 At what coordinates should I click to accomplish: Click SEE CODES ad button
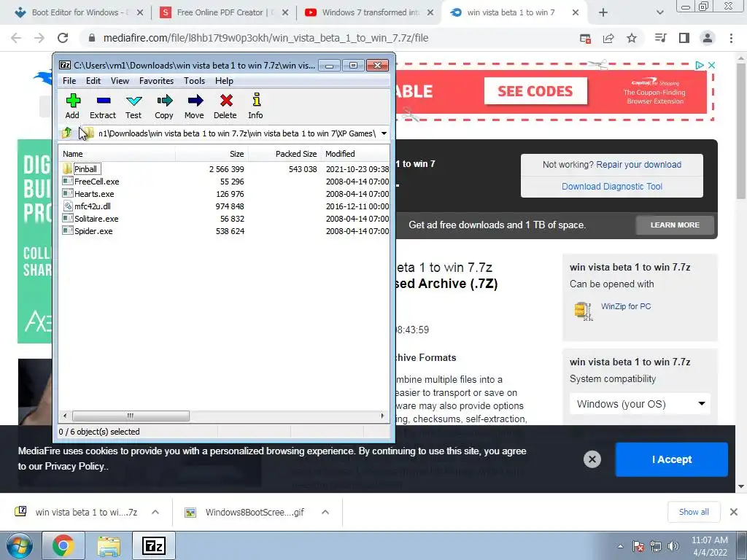coord(535,91)
